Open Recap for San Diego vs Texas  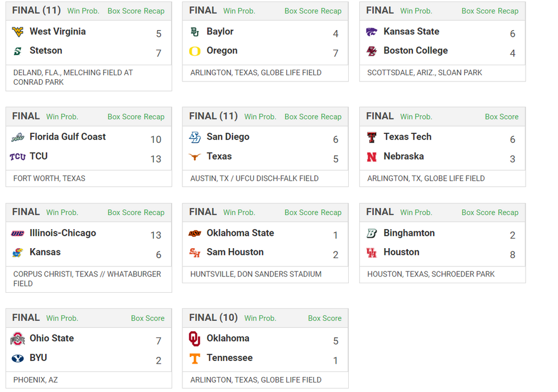click(331, 117)
